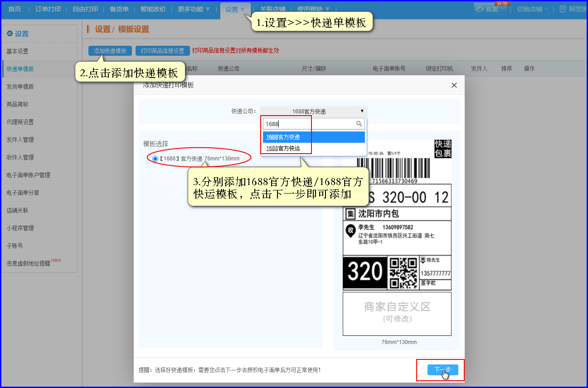The width and height of the screenshot is (588, 388).
Task: Open 自由打印 in the top navigation
Action: pyautogui.click(x=85, y=9)
